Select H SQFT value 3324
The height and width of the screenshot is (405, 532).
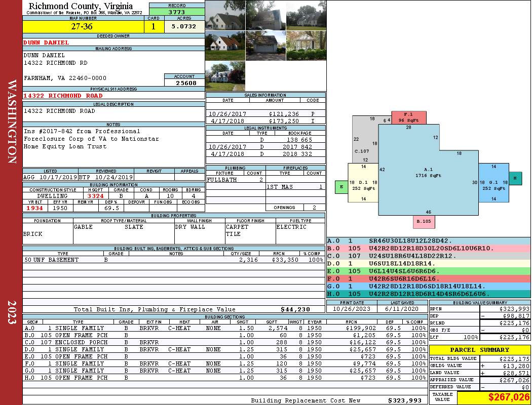click(x=95, y=196)
